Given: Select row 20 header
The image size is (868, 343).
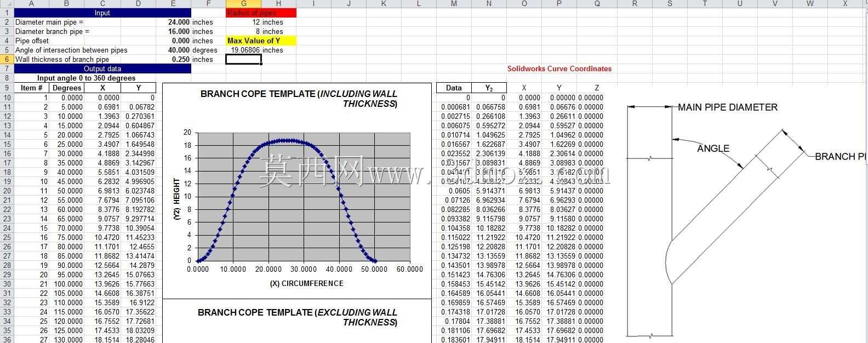Looking at the screenshot, I should coord(7,191).
